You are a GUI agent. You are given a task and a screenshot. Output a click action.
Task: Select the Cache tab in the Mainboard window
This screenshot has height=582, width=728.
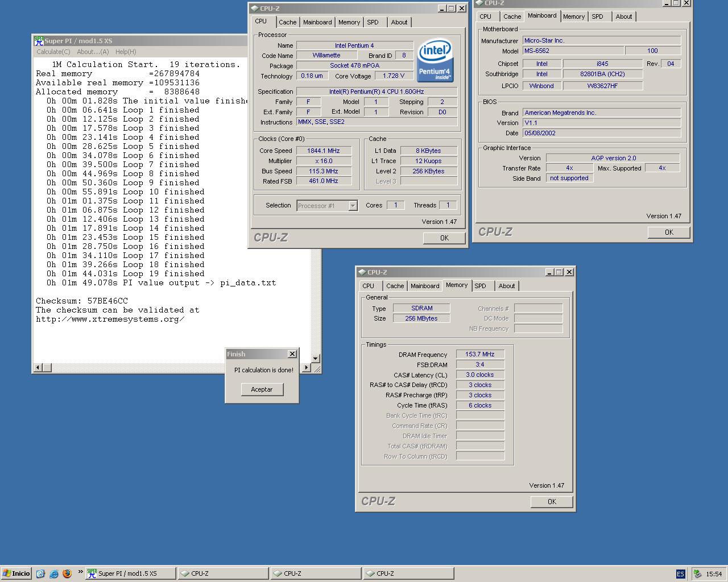(512, 16)
